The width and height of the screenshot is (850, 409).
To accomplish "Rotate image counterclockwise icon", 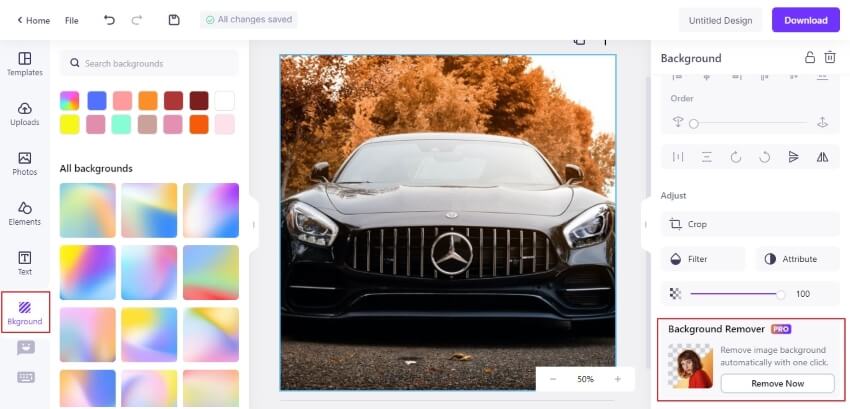I will tap(764, 157).
